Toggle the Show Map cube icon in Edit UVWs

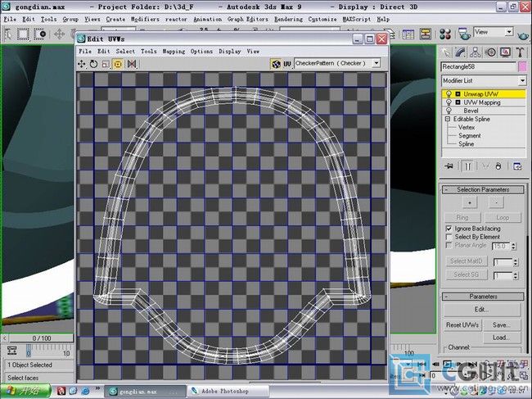[276, 64]
